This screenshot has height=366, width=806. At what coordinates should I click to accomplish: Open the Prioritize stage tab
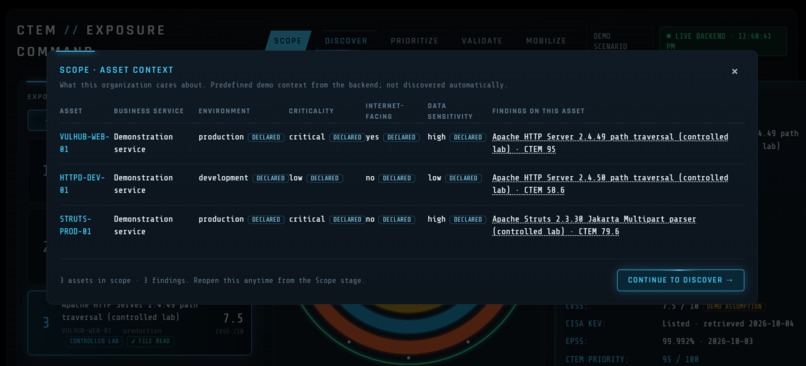[x=414, y=41]
